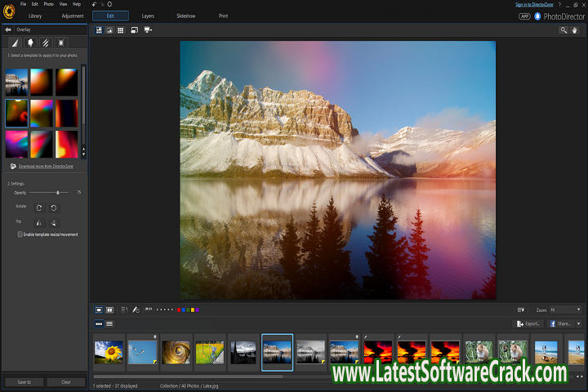Flip overlay template horizontally
Image resolution: width=588 pixels, height=392 pixels.
[39, 223]
